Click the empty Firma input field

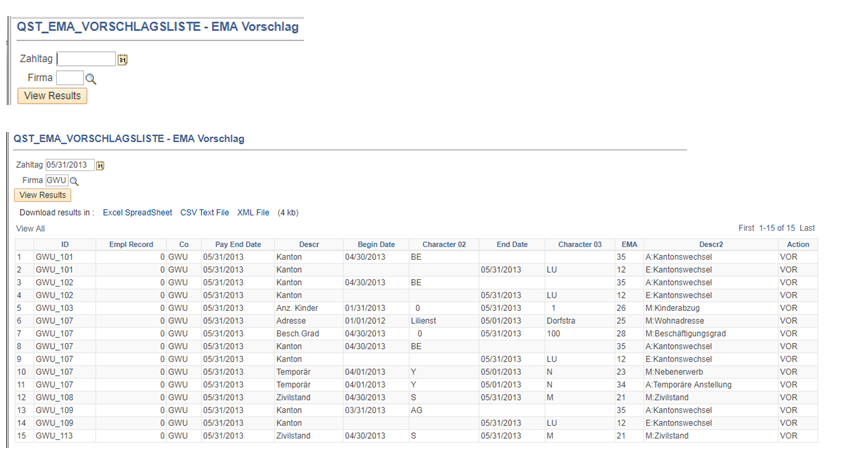pyautogui.click(x=70, y=78)
